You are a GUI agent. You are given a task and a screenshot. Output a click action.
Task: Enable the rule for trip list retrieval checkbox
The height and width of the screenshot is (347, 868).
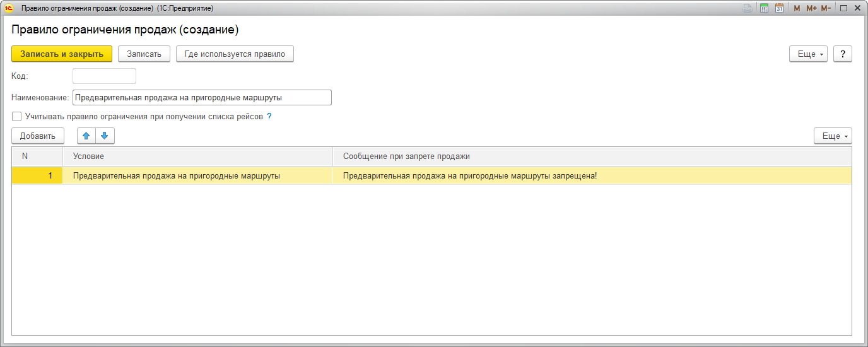(17, 117)
